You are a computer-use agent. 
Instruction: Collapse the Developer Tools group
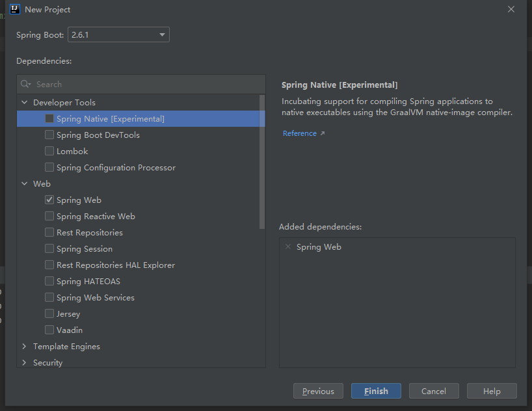[25, 102]
